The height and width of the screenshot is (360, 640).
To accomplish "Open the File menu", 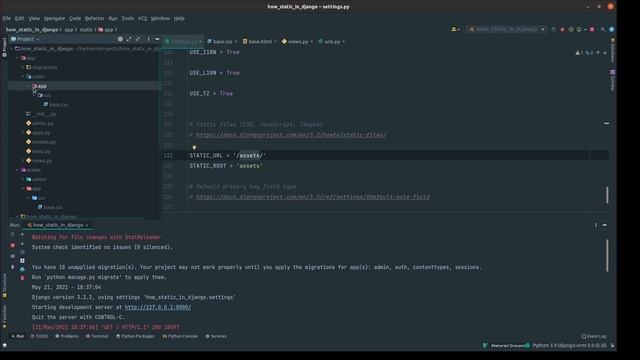I will point(7,18).
